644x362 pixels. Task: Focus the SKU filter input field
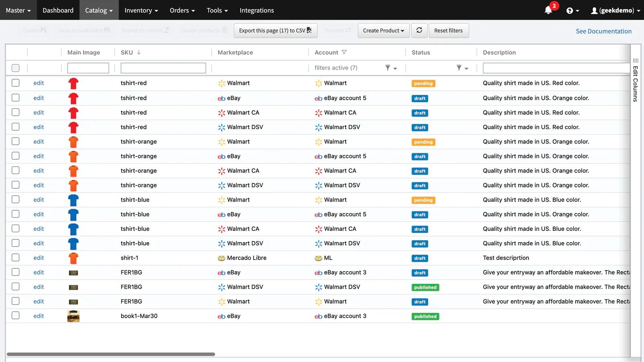[x=163, y=68]
